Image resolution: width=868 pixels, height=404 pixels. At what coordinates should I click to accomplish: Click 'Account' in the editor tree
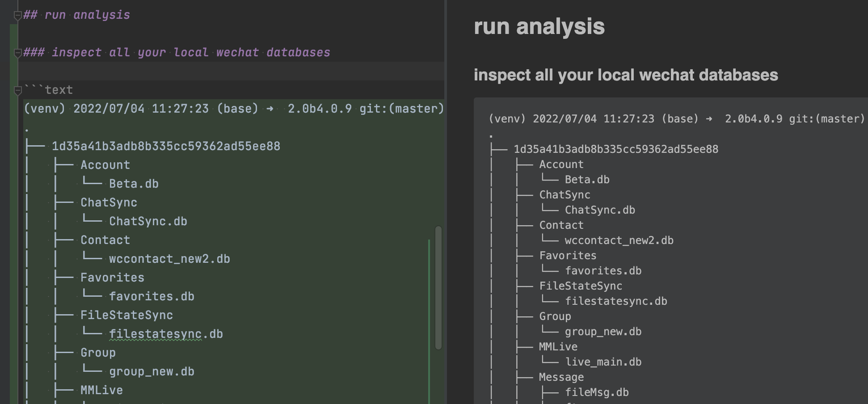click(x=105, y=165)
